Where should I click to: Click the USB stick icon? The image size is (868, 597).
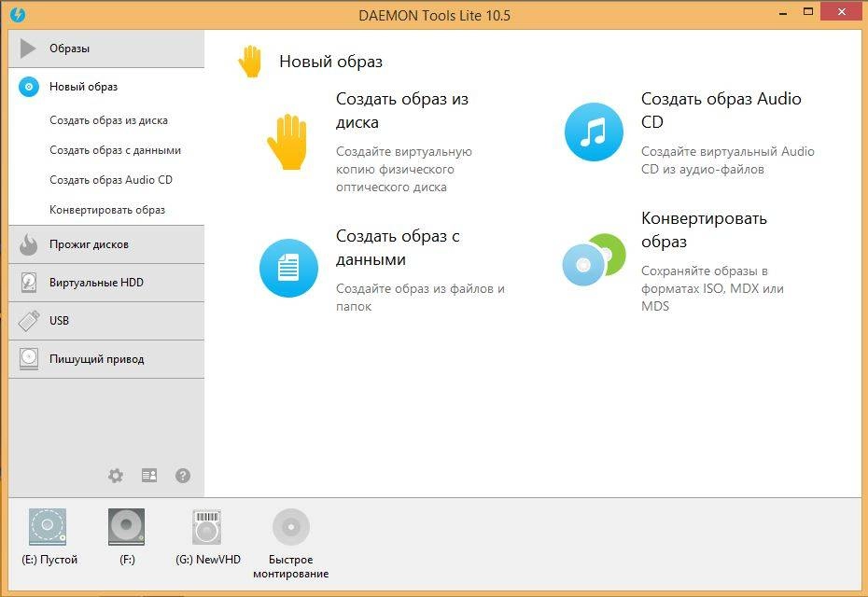(28, 320)
